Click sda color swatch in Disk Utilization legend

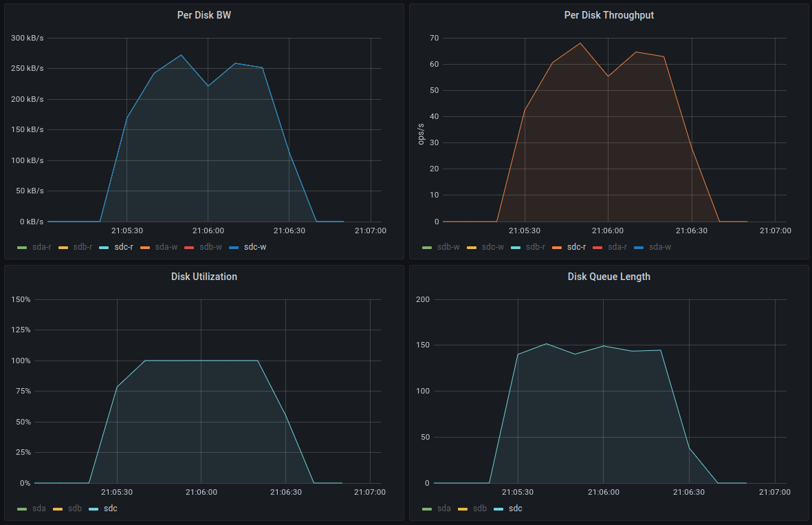23,508
